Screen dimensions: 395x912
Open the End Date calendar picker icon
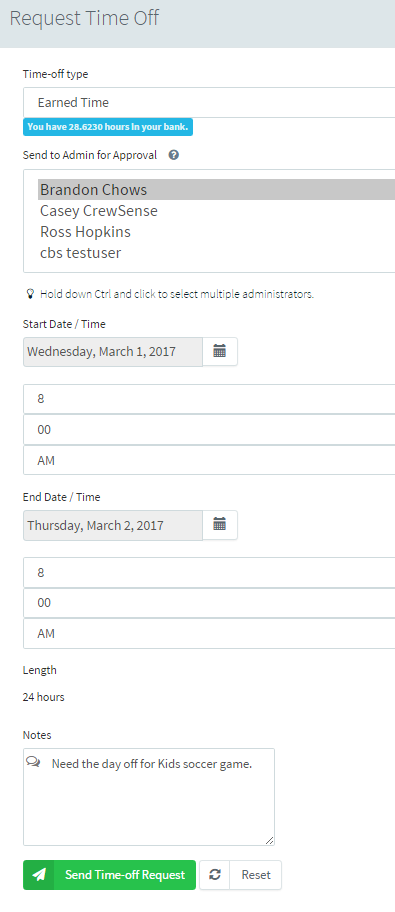219,525
